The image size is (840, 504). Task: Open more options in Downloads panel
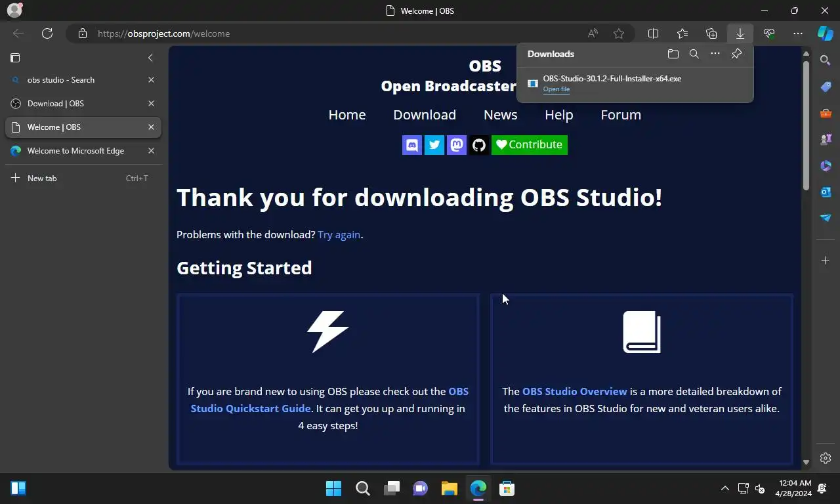(715, 54)
